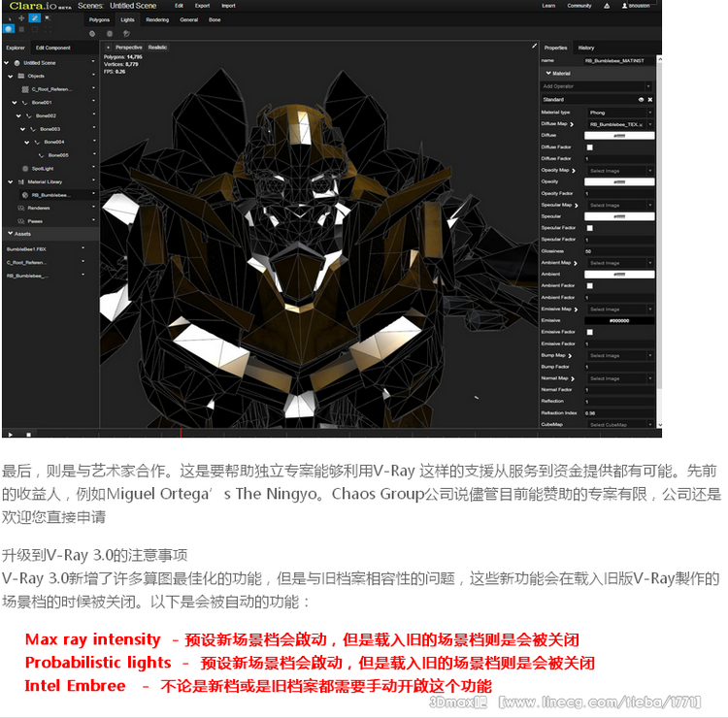Click the Realistic shading button
Image resolution: width=728 pixels, height=718 pixels.
pyautogui.click(x=158, y=48)
